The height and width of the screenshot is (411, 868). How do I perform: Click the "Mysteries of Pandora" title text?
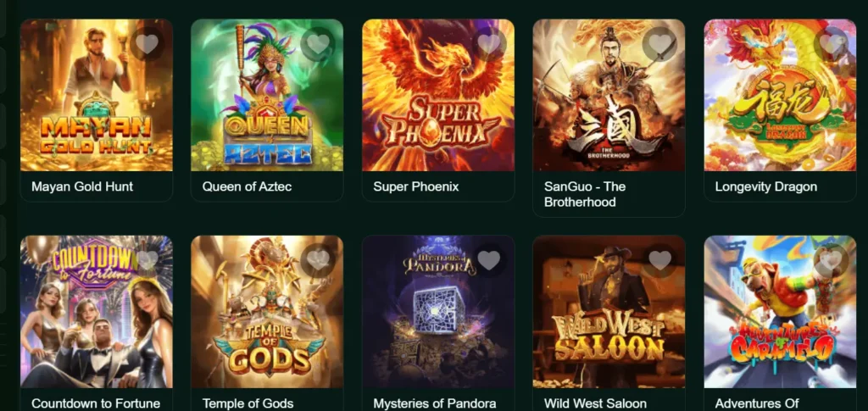435,403
